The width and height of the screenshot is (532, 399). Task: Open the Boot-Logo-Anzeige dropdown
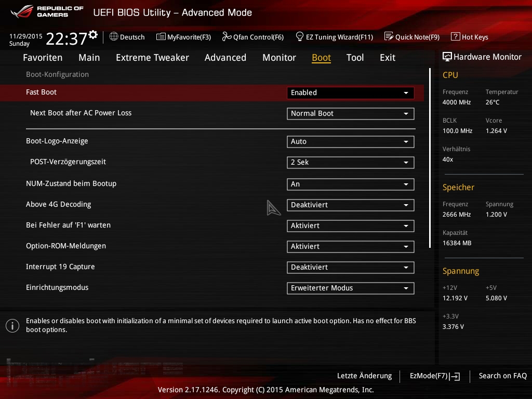coord(351,141)
